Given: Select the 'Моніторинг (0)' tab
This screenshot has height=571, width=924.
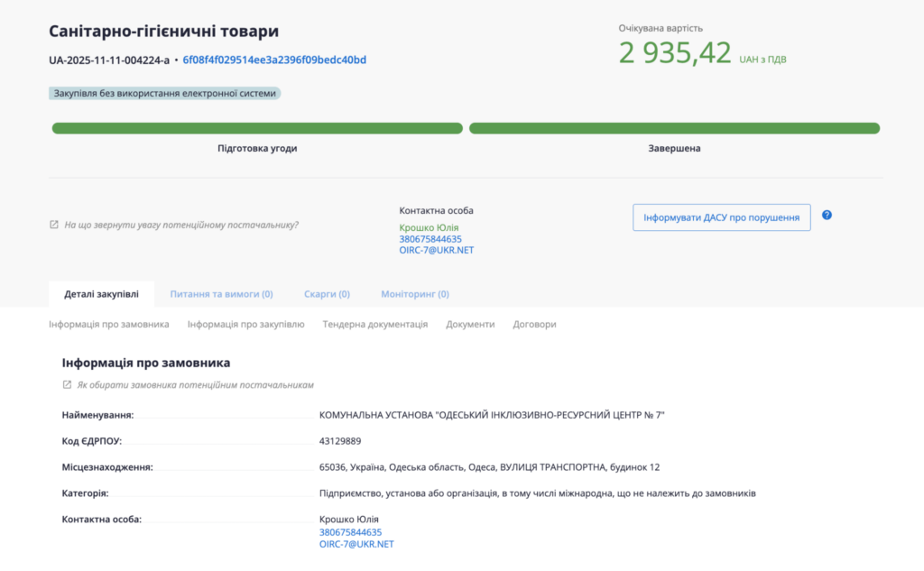Looking at the screenshot, I should 414,294.
